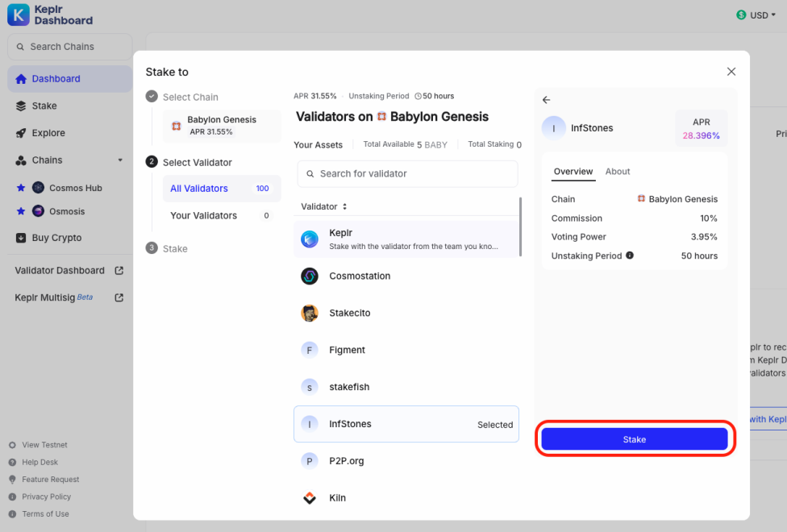
Task: Click the Unstaking Period info icon
Action: pos(630,256)
